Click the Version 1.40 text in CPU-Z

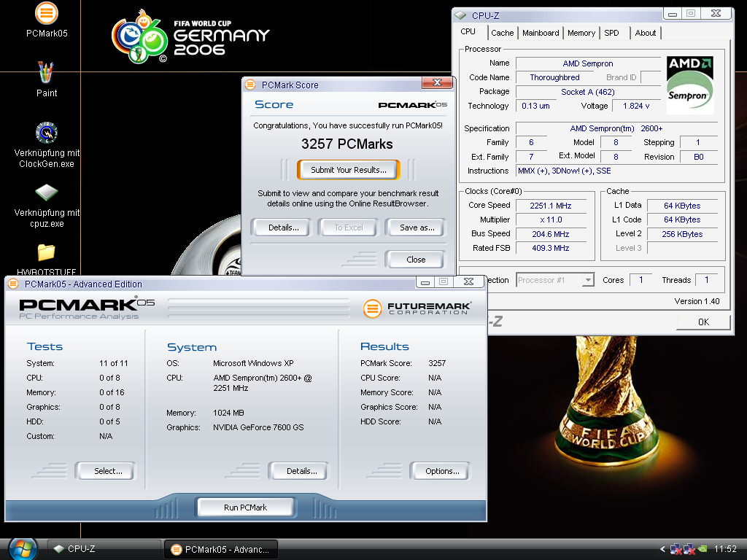coord(697,301)
